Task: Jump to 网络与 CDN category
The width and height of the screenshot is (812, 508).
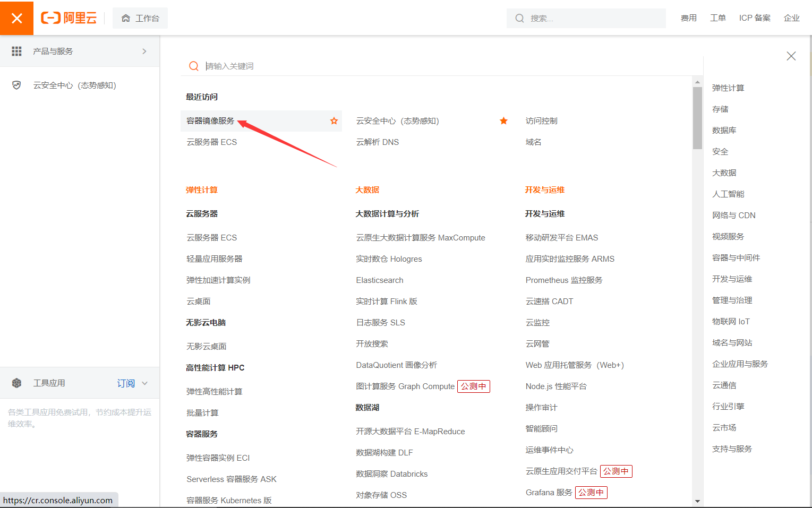Action: click(x=733, y=216)
